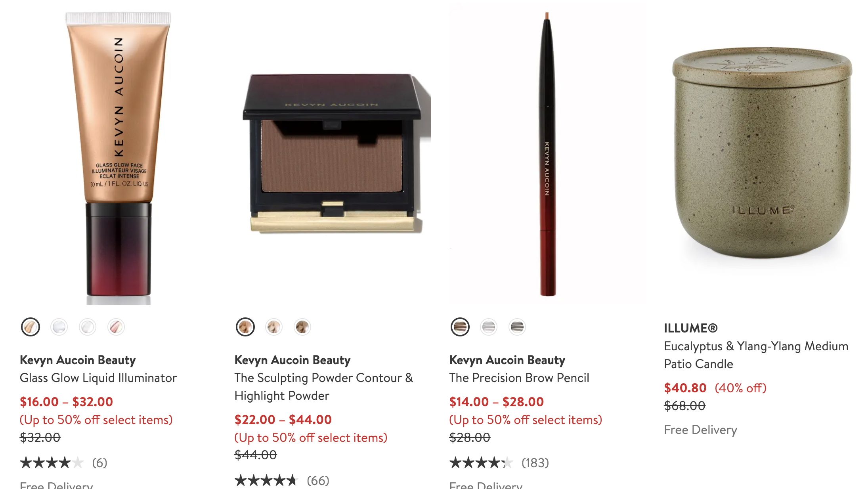Click the Glass Glow Liquid Illuminator title link
This screenshot has width=868, height=489.
[x=98, y=378]
